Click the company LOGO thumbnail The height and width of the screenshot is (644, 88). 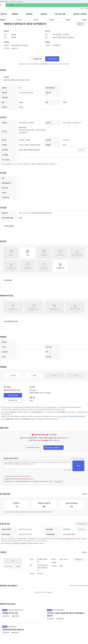click(13, 561)
